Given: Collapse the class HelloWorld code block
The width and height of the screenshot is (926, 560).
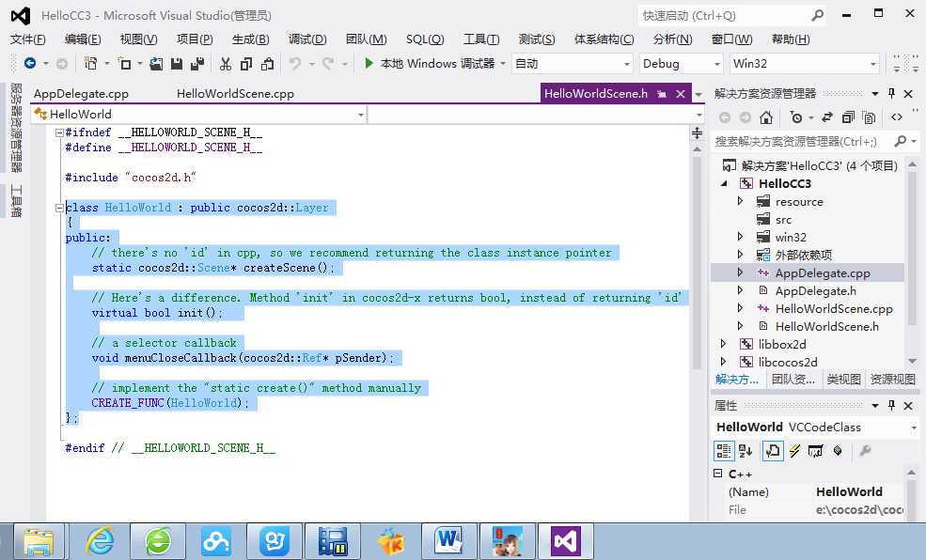Looking at the screenshot, I should (59, 208).
